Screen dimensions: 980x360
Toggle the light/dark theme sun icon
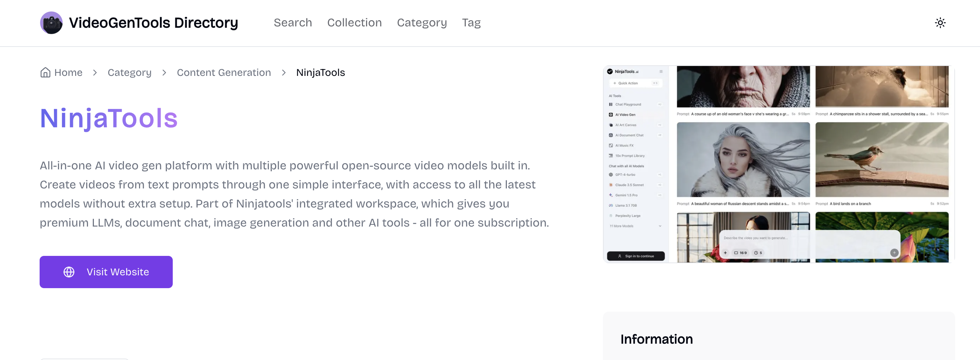click(x=940, y=23)
